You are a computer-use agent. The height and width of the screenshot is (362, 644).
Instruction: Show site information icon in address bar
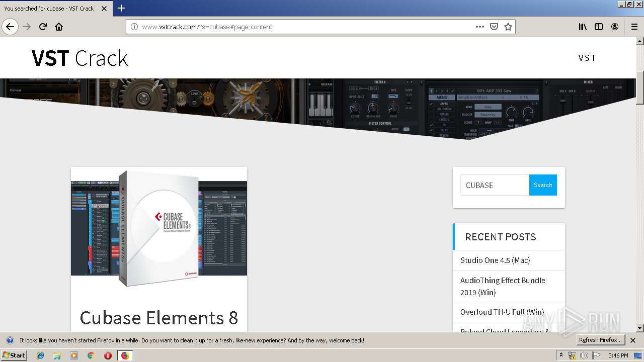tap(134, 27)
